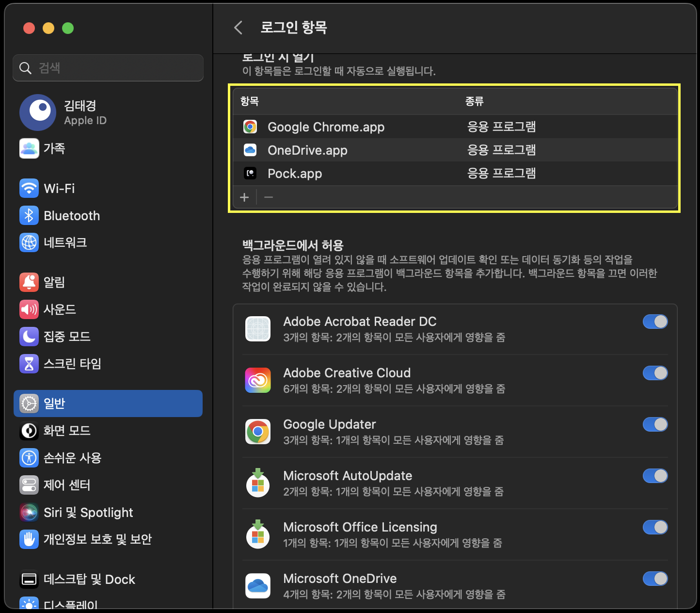Switch off Microsoft AutoUpdate toggle
700x613 pixels.
coord(655,476)
